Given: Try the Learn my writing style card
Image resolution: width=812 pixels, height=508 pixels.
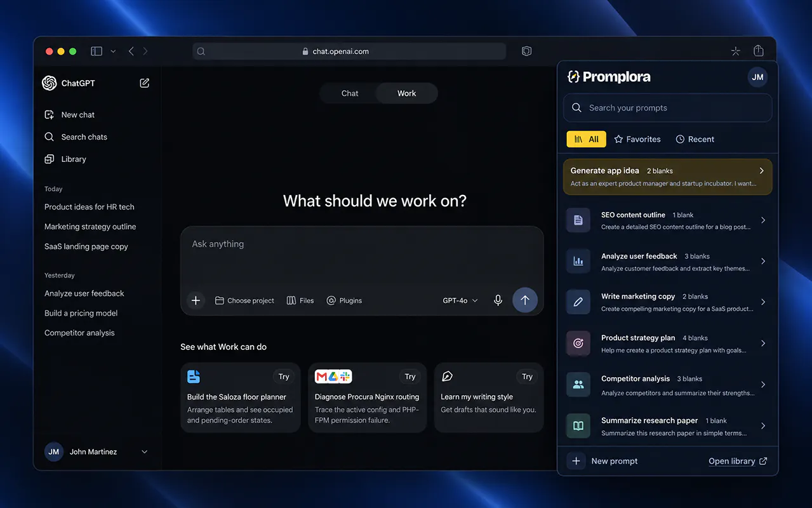Looking at the screenshot, I should [527, 377].
